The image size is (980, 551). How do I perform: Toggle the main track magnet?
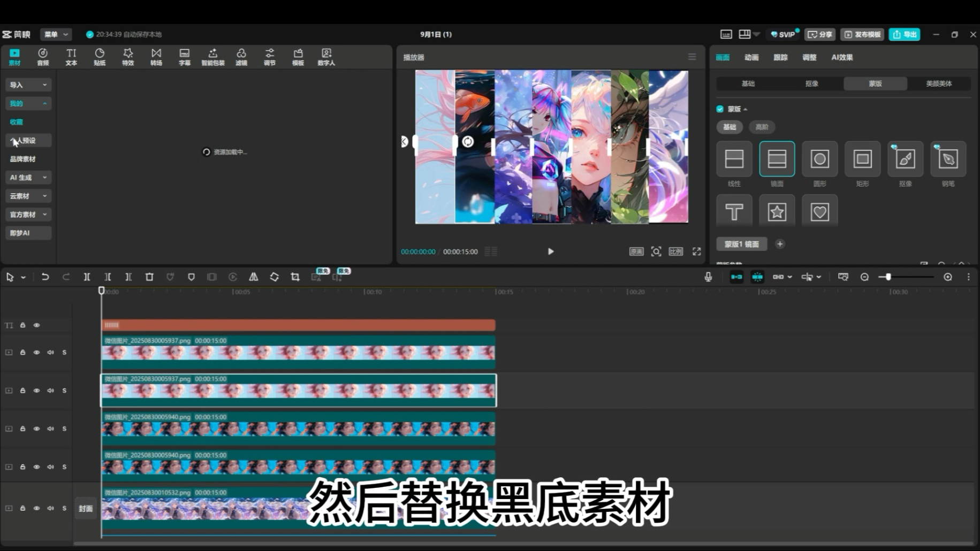pyautogui.click(x=736, y=277)
